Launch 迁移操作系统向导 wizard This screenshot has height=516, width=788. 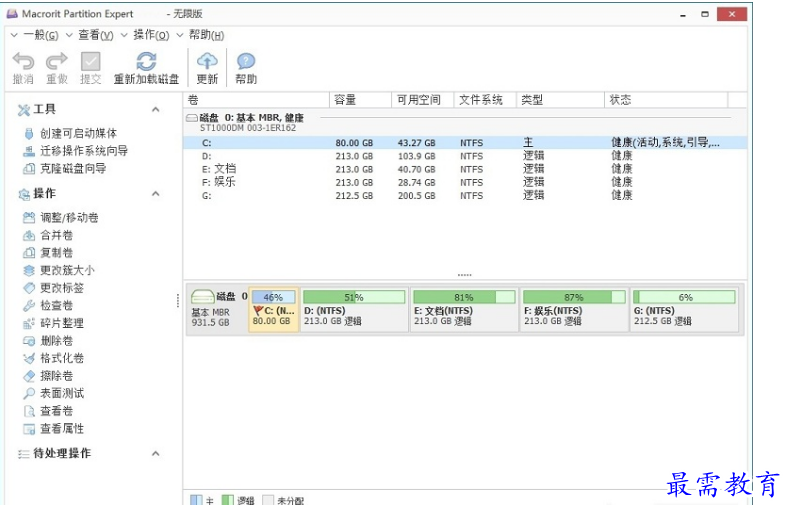pyautogui.click(x=83, y=151)
